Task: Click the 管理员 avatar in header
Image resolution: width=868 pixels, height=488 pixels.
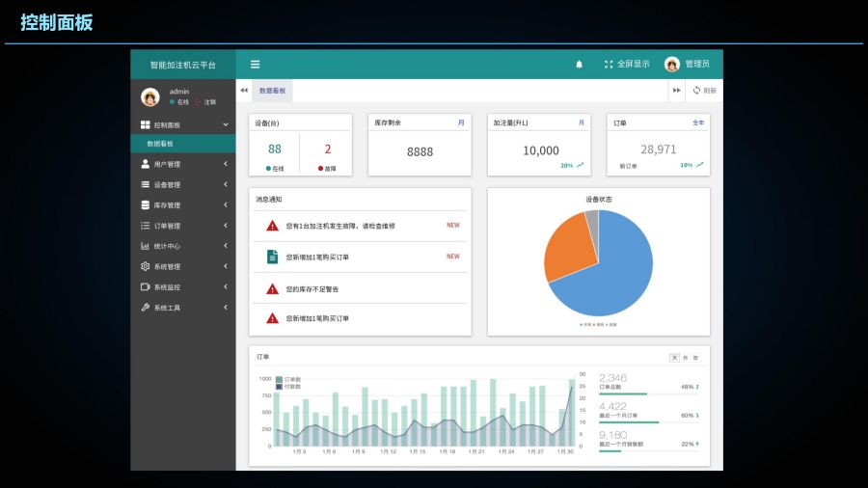Action: (x=672, y=65)
